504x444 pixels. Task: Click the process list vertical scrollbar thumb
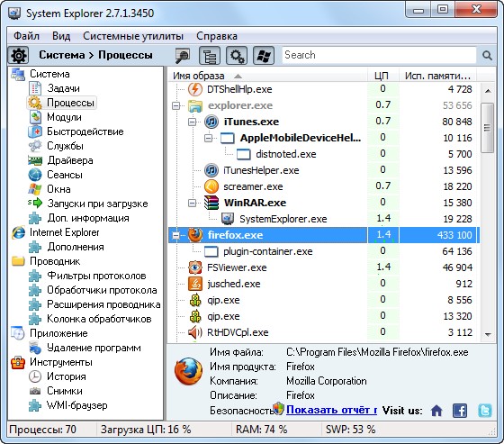[488, 128]
